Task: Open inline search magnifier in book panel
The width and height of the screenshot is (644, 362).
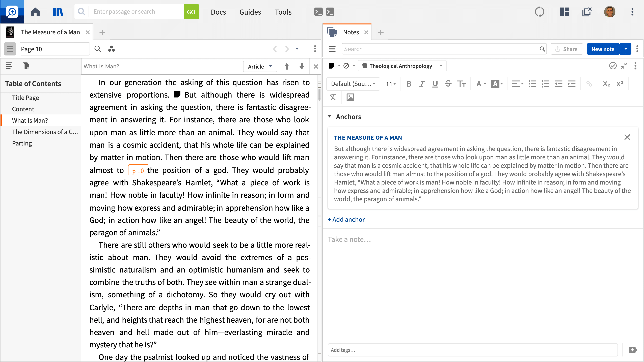Action: (97, 49)
